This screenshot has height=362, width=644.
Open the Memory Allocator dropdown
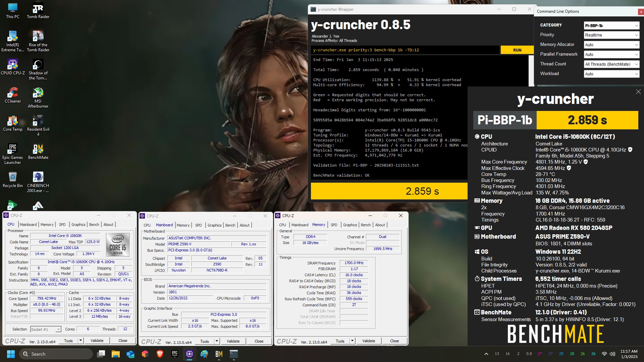point(611,45)
